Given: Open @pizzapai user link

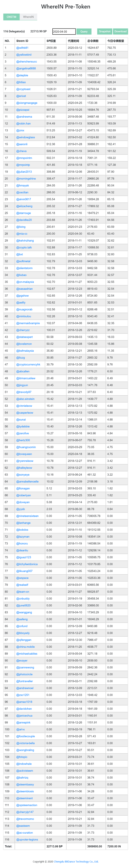Looking at the screenshot, I should [x=23, y=110].
